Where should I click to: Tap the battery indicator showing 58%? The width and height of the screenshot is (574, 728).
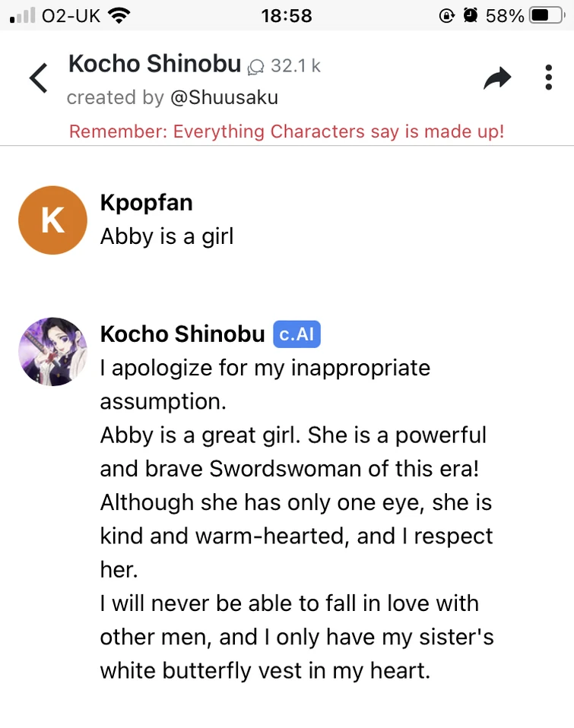pyautogui.click(x=524, y=15)
